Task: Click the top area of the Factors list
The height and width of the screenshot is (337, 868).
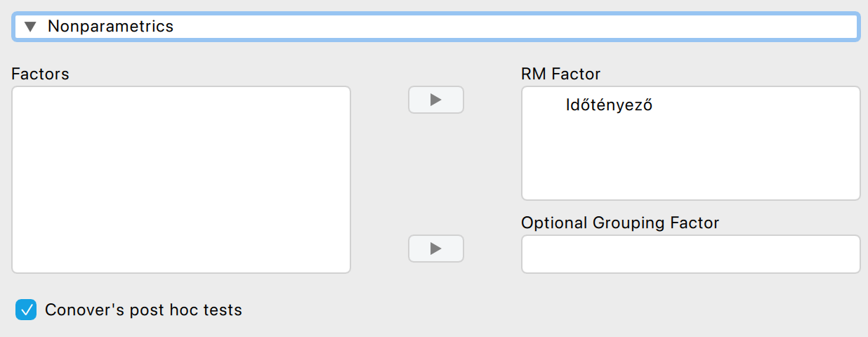Action: click(x=180, y=102)
